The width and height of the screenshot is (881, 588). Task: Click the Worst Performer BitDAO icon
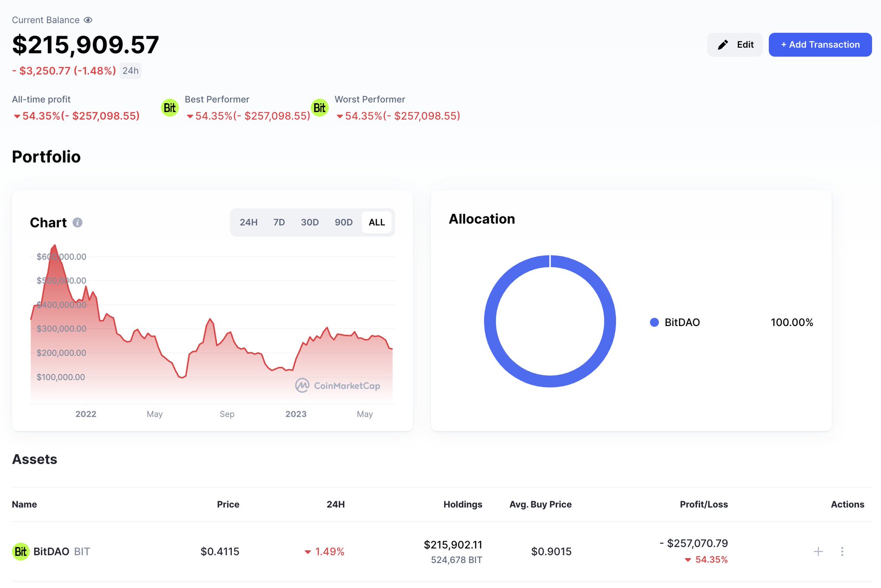point(320,108)
